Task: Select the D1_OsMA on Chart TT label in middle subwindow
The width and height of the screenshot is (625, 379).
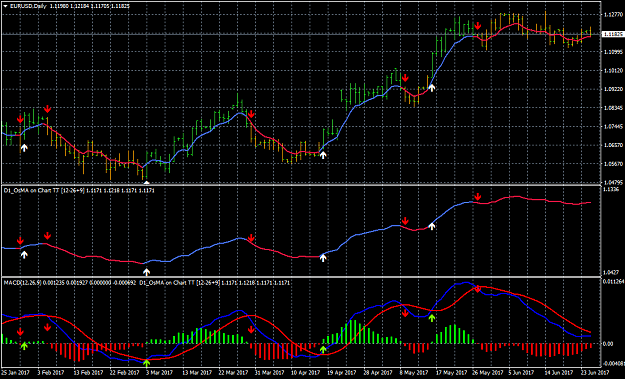Action: pos(79,190)
